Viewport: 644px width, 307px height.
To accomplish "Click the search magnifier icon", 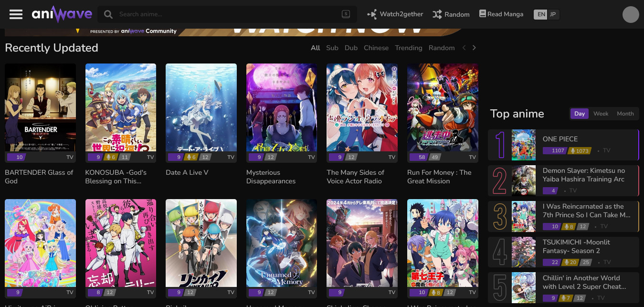I will [x=108, y=14].
